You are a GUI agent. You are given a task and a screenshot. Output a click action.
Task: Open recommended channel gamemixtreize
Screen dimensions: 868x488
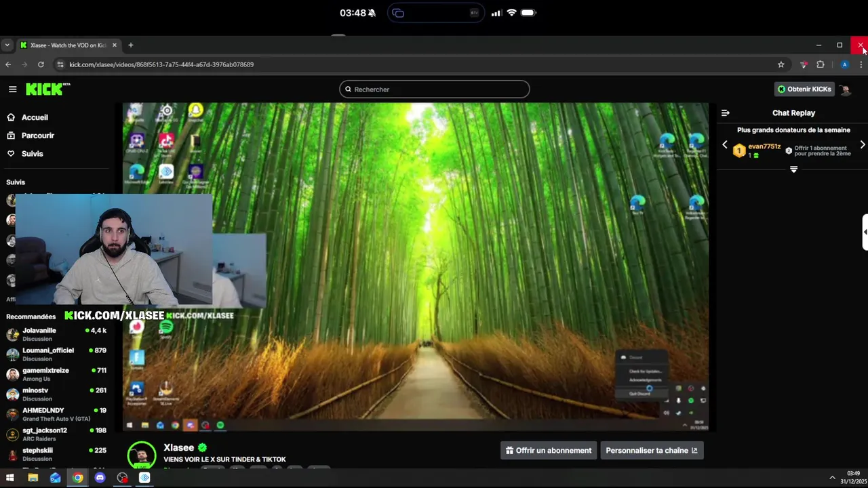click(57, 373)
